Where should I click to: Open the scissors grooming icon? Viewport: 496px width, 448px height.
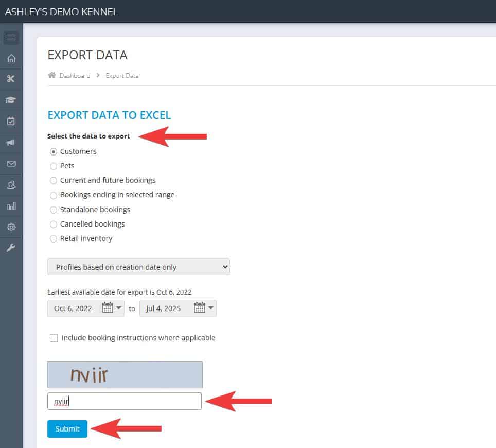pyautogui.click(x=11, y=79)
